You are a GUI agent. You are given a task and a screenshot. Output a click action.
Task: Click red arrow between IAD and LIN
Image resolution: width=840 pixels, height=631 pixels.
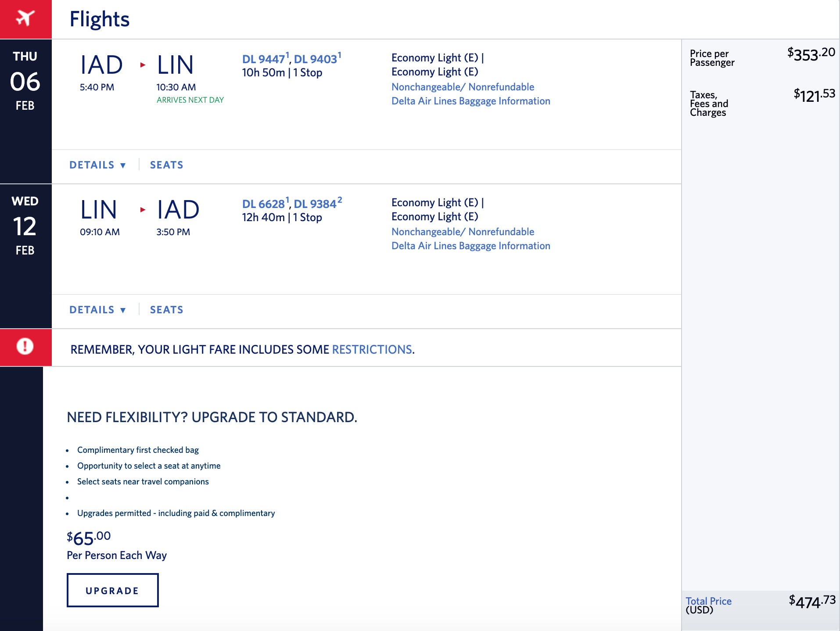coord(143,65)
